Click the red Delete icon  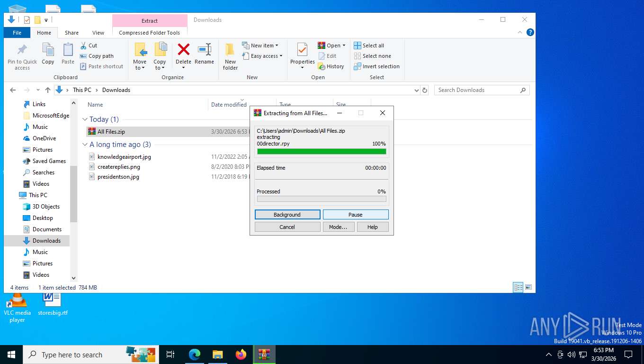(183, 49)
